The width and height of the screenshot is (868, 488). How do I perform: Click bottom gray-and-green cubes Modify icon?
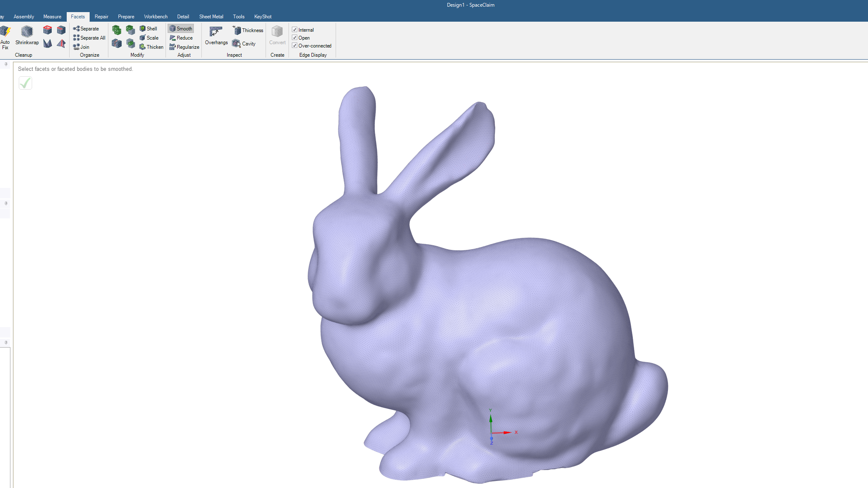pyautogui.click(x=130, y=43)
